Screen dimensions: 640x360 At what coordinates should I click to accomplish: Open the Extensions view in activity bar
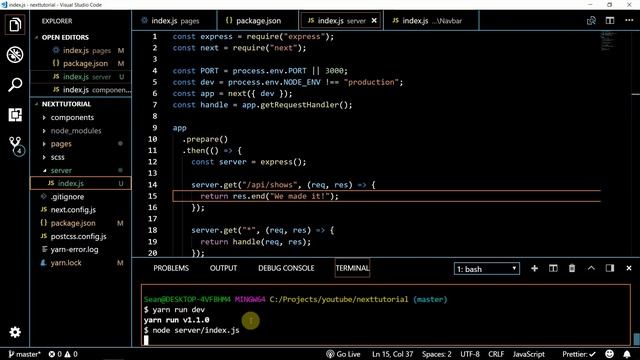tap(15, 115)
